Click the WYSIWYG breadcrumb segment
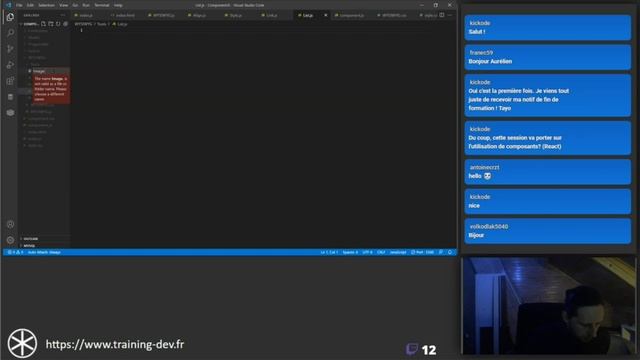The width and height of the screenshot is (640, 360). pyautogui.click(x=84, y=24)
